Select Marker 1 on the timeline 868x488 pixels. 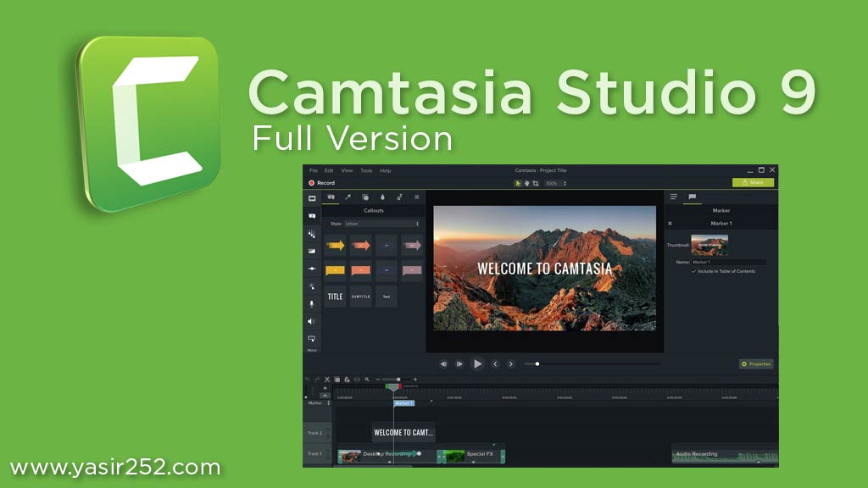404,403
